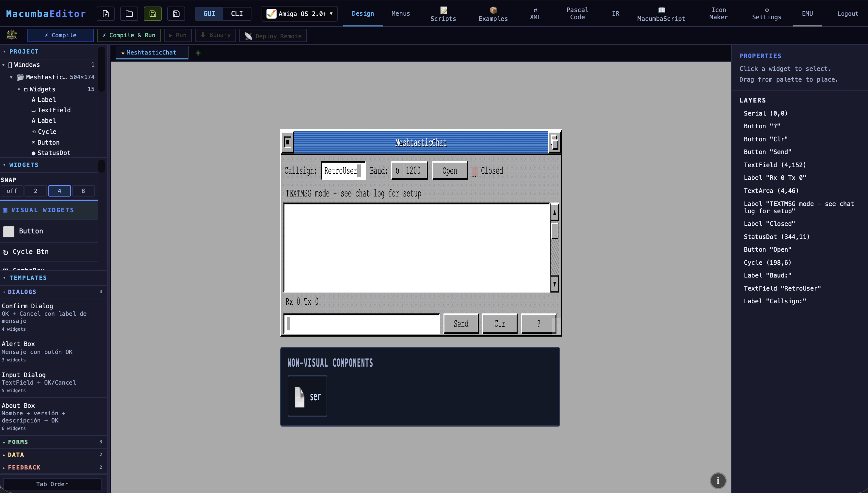Click the Amiga window close gadget
The width and height of the screenshot is (868, 493).
[287, 142]
